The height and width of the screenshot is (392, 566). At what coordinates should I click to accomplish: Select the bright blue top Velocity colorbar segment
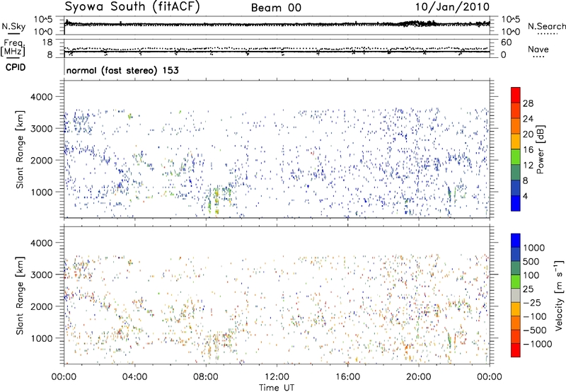[516, 241]
